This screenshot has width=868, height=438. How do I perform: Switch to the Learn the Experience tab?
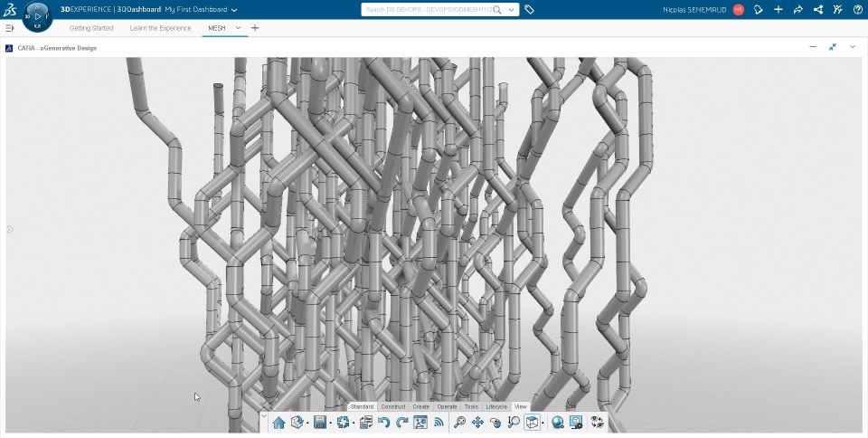click(161, 28)
